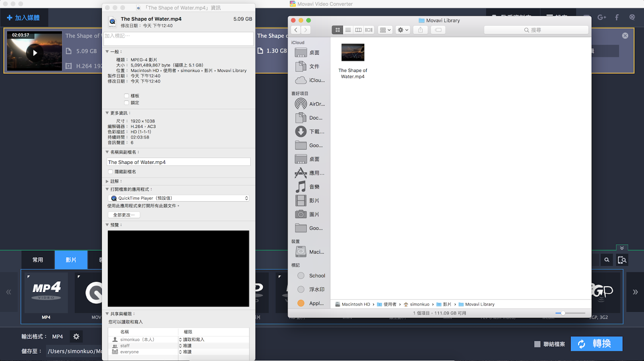The width and height of the screenshot is (644, 361).
Task: Click Finder back navigation arrow
Action: pyautogui.click(x=296, y=30)
